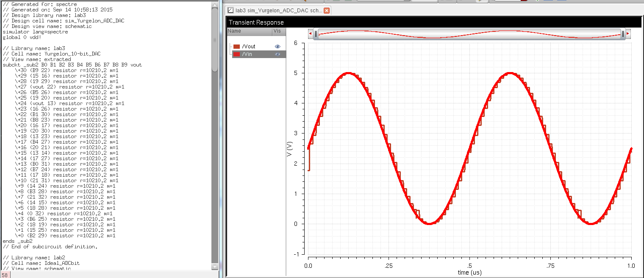Grab right handle of zoom range slider
This screenshot has height=278, width=644.
coord(623,34)
